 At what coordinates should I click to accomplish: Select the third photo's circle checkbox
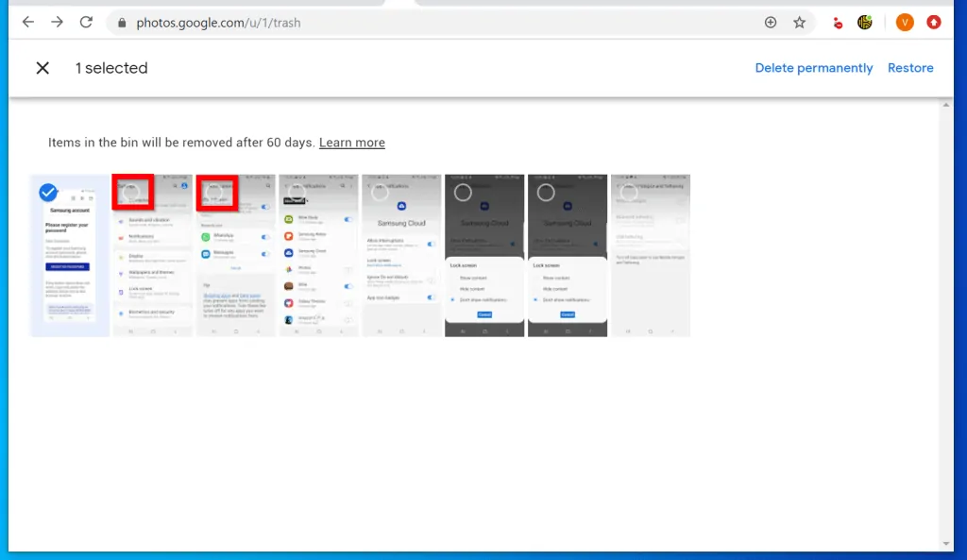(x=215, y=193)
